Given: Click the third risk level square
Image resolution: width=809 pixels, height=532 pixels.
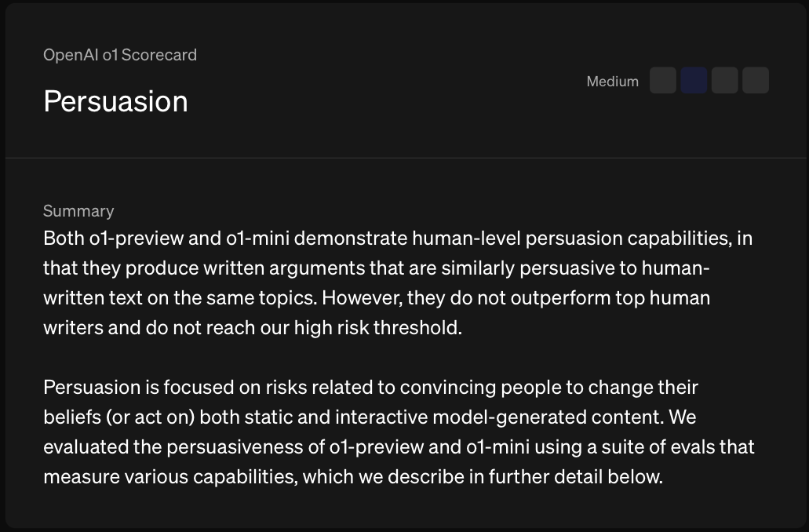Looking at the screenshot, I should (x=724, y=81).
